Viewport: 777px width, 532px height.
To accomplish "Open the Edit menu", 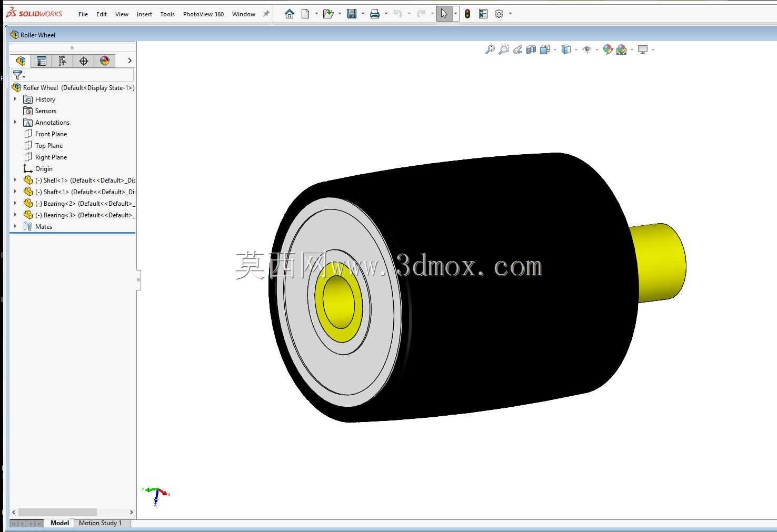I will pos(102,14).
